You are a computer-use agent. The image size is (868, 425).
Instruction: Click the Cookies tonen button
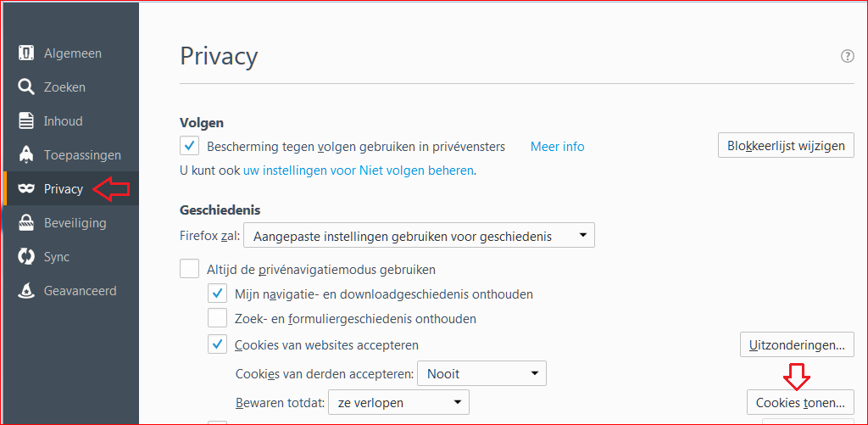[800, 402]
